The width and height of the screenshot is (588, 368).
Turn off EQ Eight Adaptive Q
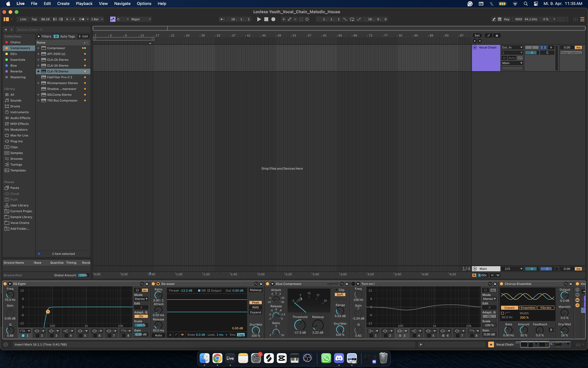coord(141,316)
